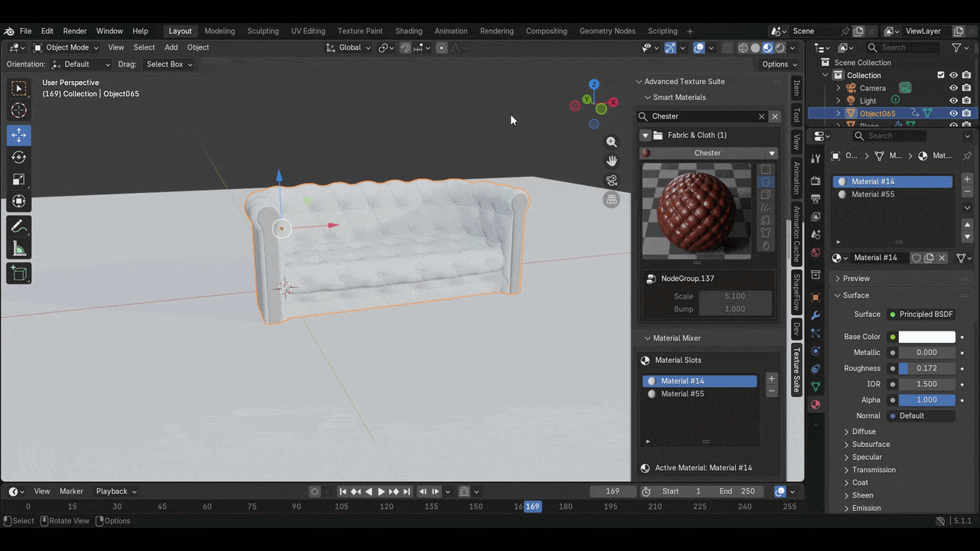Image resolution: width=980 pixels, height=551 pixels.
Task: Uncheck the Collection exclude checkbox
Action: coord(941,75)
